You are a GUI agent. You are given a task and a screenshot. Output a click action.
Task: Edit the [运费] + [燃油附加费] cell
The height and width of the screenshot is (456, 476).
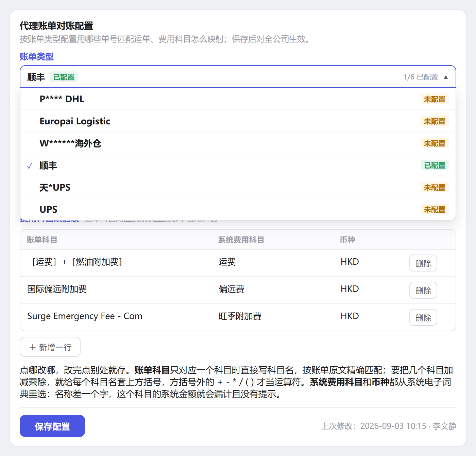77,262
